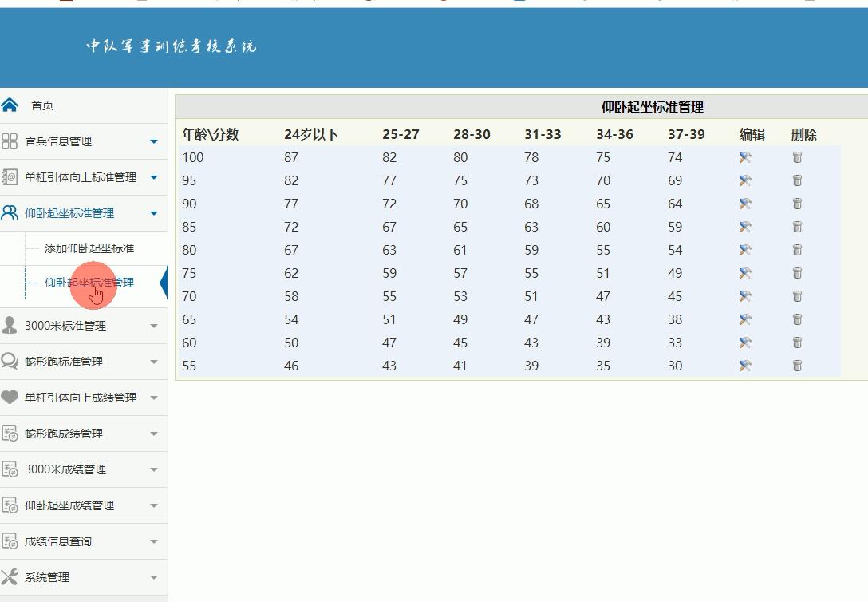Open 3000米成绩管理 menu item
The height and width of the screenshot is (602, 868).
[x=65, y=469]
